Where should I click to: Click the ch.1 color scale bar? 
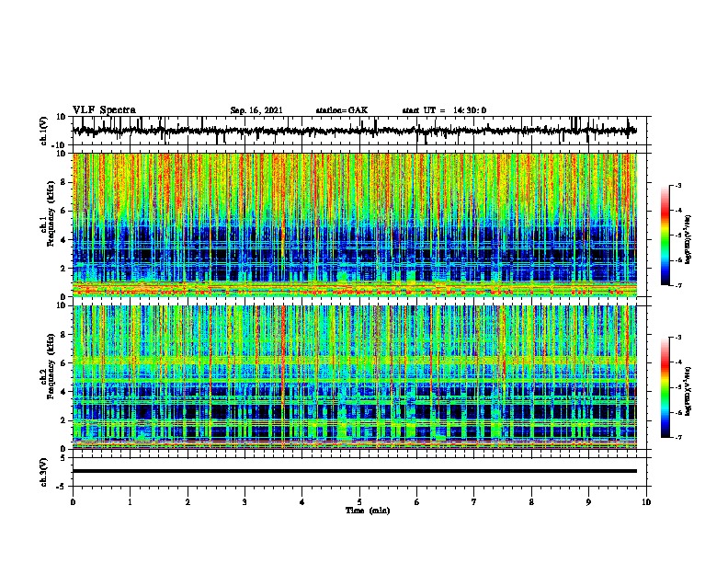point(665,236)
